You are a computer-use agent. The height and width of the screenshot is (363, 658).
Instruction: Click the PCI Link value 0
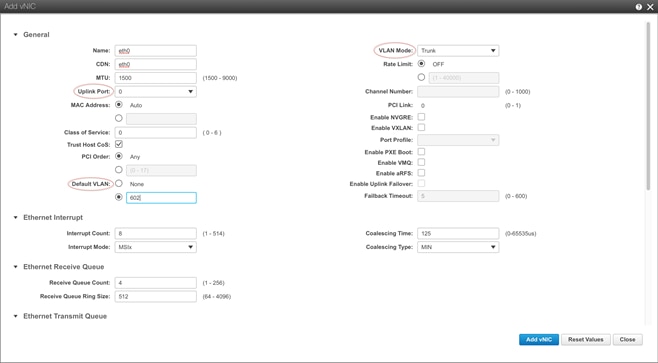423,105
